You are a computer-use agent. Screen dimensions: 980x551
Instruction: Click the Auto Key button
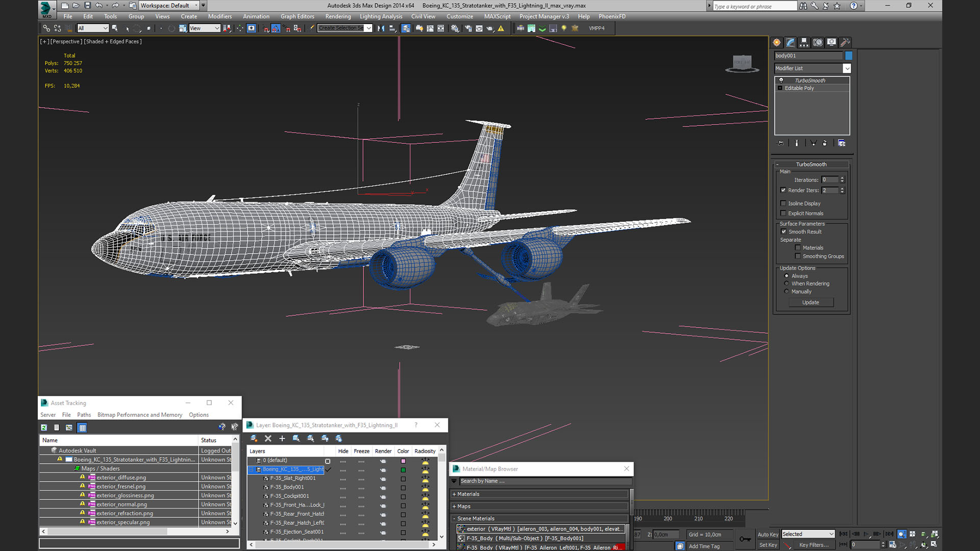[768, 535]
